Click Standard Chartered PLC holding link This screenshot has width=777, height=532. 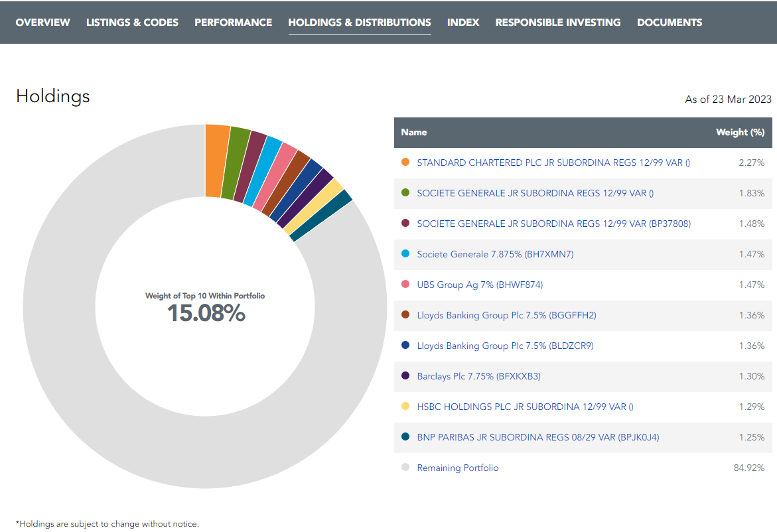coord(553,163)
